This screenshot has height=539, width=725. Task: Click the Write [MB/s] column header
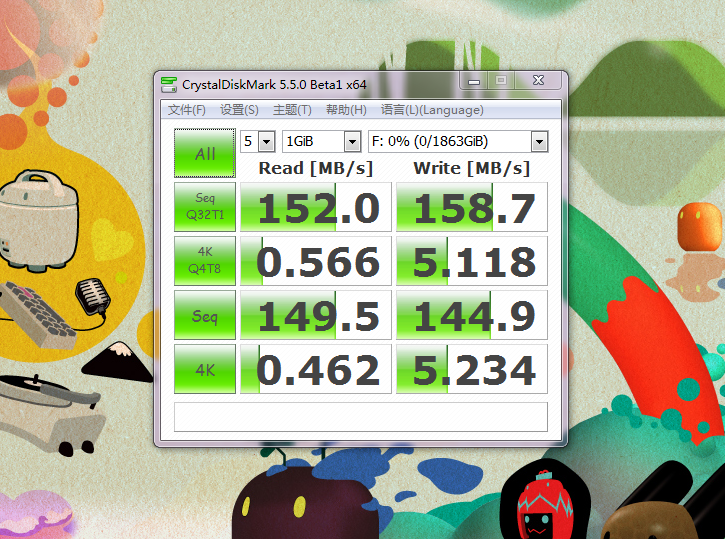click(x=472, y=168)
